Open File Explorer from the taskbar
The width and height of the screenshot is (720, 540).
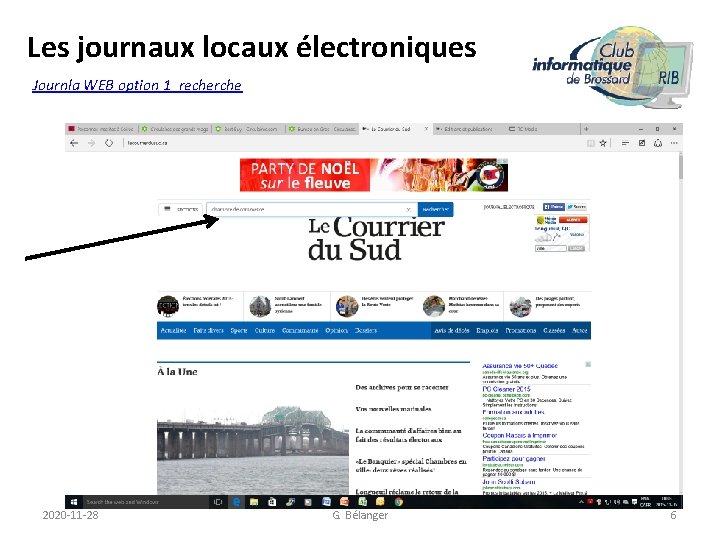[x=254, y=502]
